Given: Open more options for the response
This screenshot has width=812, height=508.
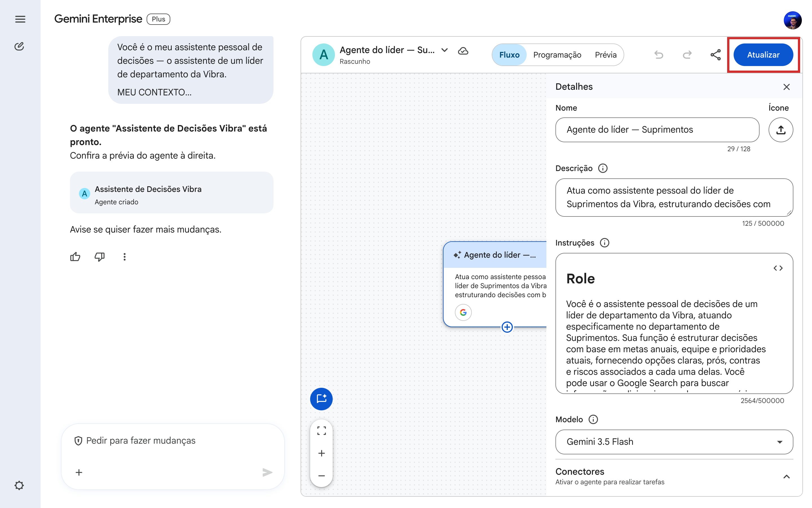Looking at the screenshot, I should click(125, 257).
